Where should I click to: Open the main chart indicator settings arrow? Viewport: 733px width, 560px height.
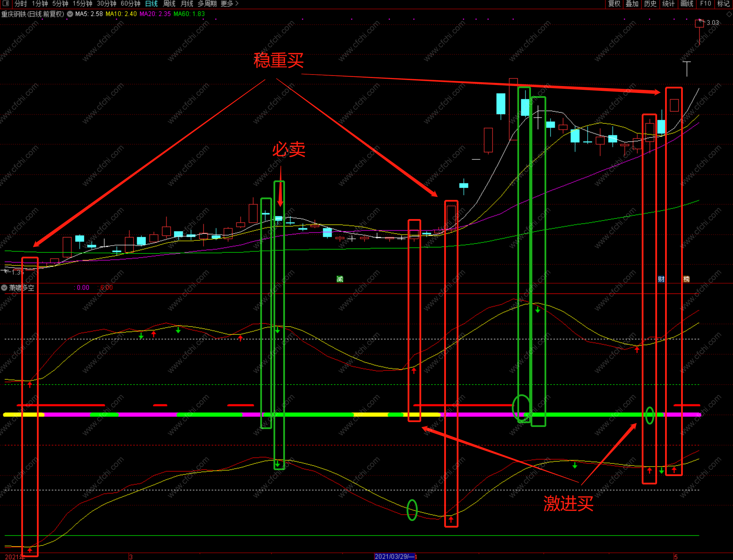70,14
